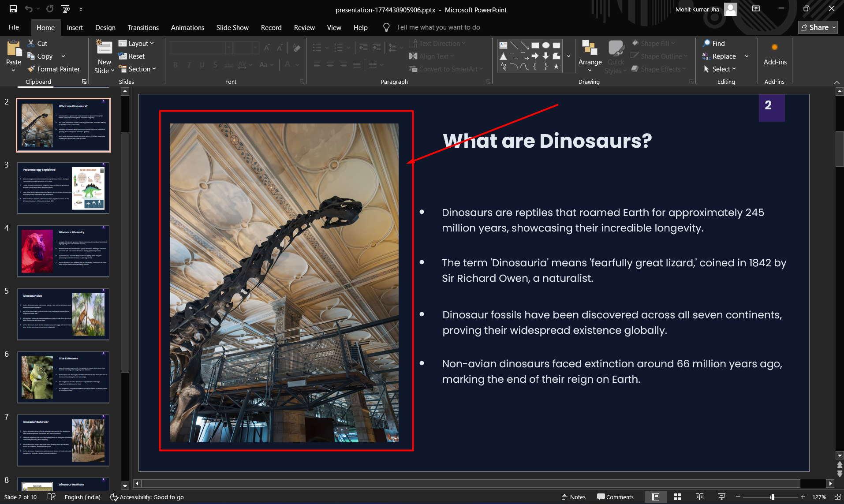Select the Format Painter tool

click(54, 69)
